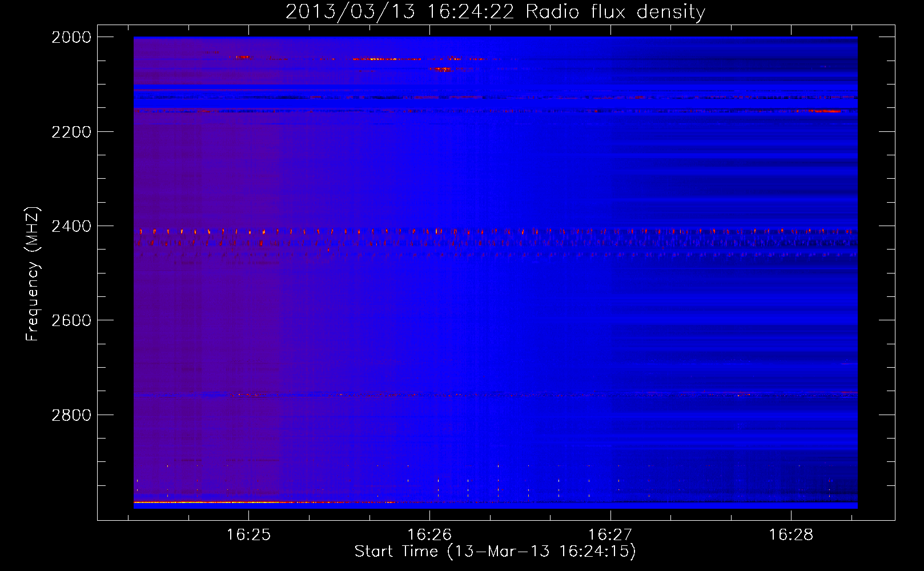Click the 2200 frequency tick label
The image size is (924, 571).
[x=71, y=132]
